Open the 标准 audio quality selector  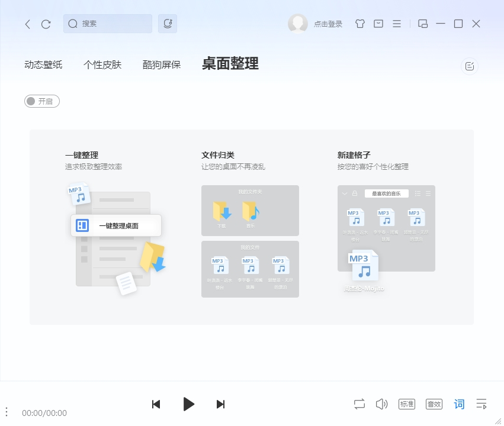pos(407,404)
